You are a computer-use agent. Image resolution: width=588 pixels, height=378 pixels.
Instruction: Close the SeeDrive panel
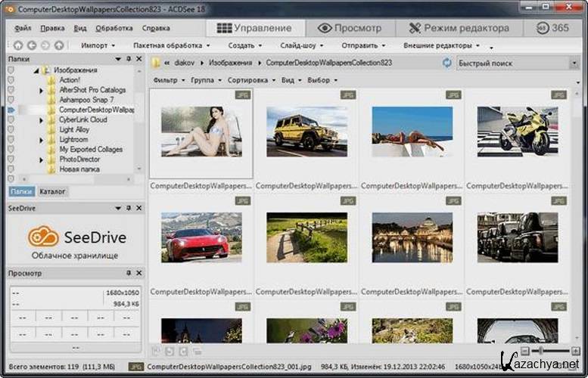coord(138,209)
